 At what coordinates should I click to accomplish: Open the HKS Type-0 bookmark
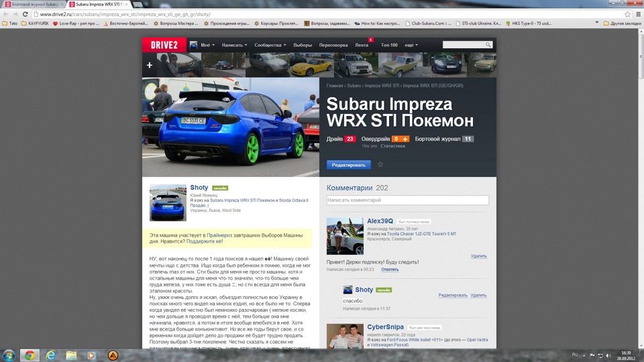pyautogui.click(x=528, y=23)
